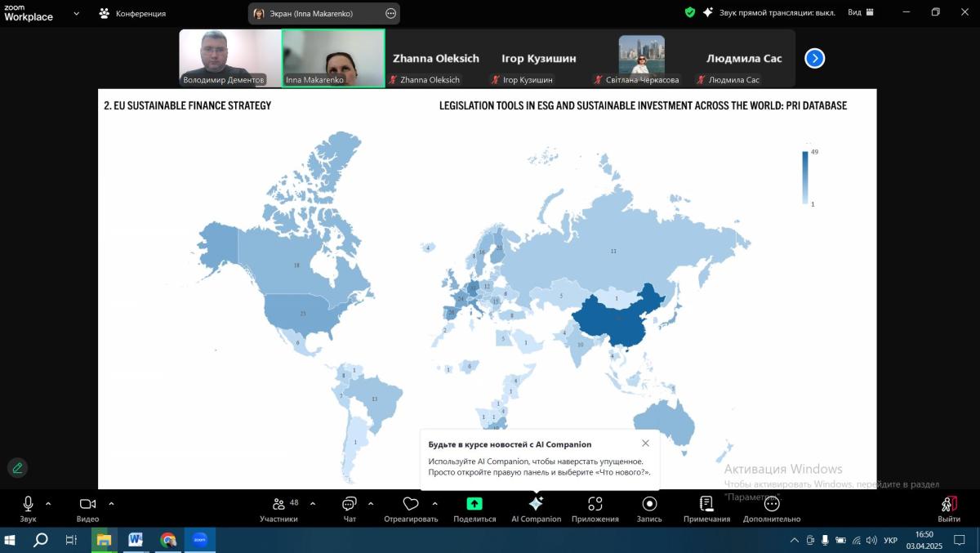This screenshot has height=553, width=980.
Task: Select the Conference tab at the top
Action: point(132,14)
